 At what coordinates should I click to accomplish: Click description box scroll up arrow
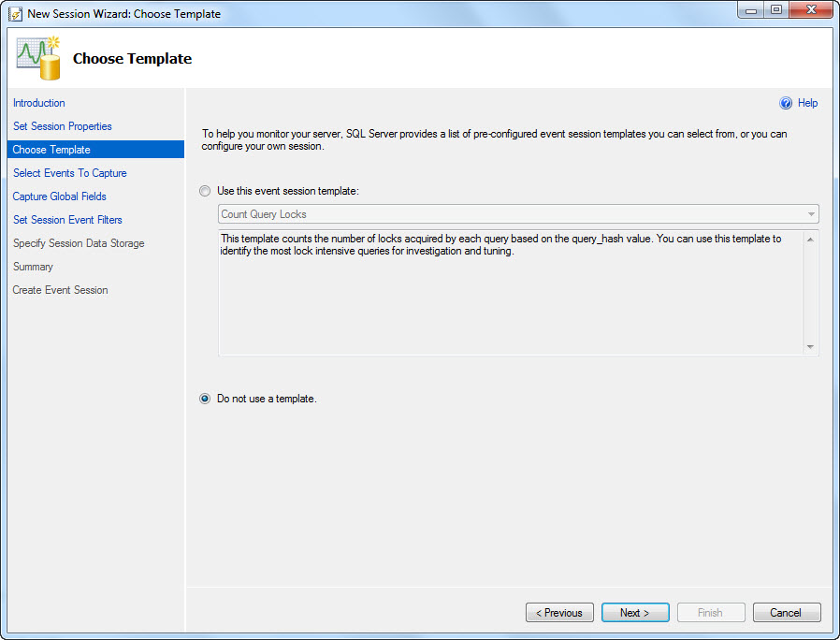pyautogui.click(x=810, y=239)
